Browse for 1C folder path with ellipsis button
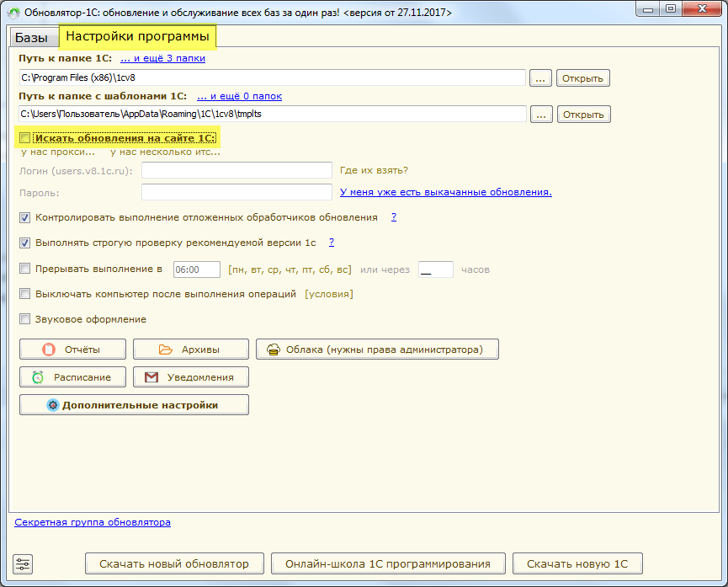This screenshot has width=728, height=587. [x=540, y=78]
